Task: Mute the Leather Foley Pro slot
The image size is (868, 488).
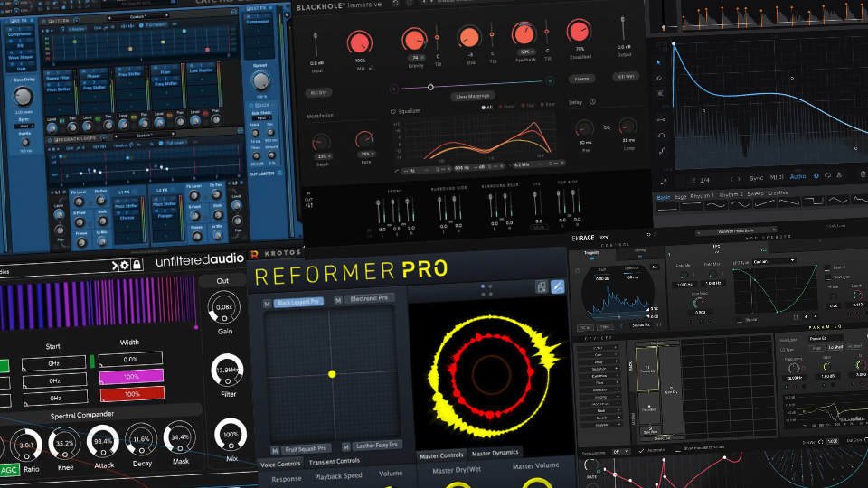Action: click(345, 446)
